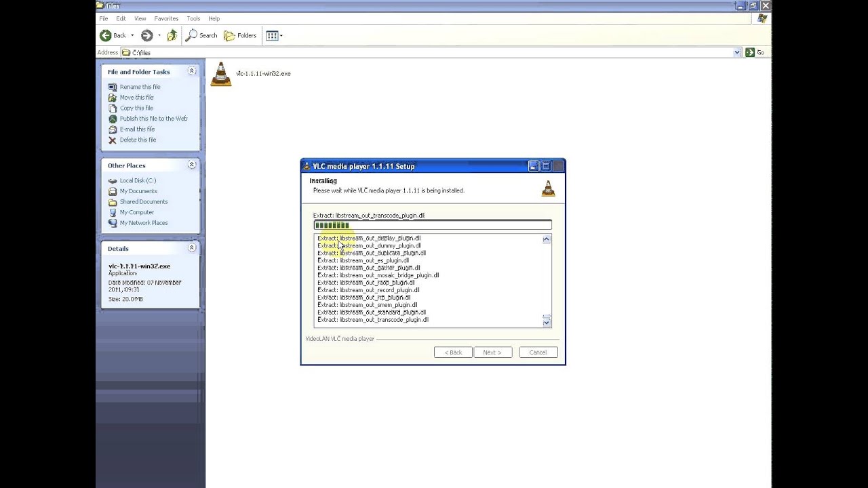Select log line libstream_out_record_plugin.dll
Image resolution: width=868 pixels, height=488 pixels.
[x=368, y=290]
